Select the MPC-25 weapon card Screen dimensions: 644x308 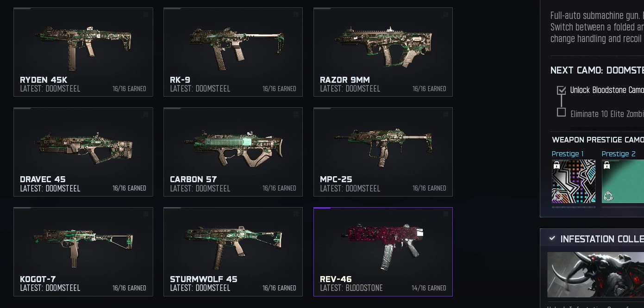tap(383, 152)
